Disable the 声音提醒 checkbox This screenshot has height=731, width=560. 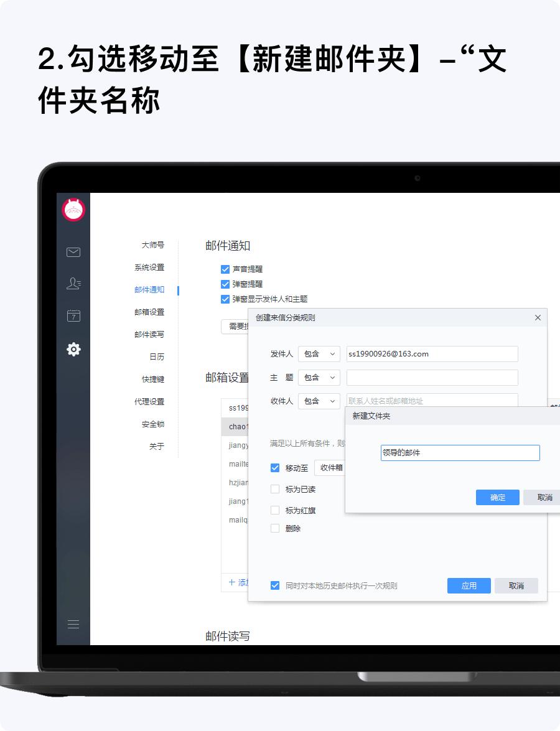pyautogui.click(x=225, y=269)
